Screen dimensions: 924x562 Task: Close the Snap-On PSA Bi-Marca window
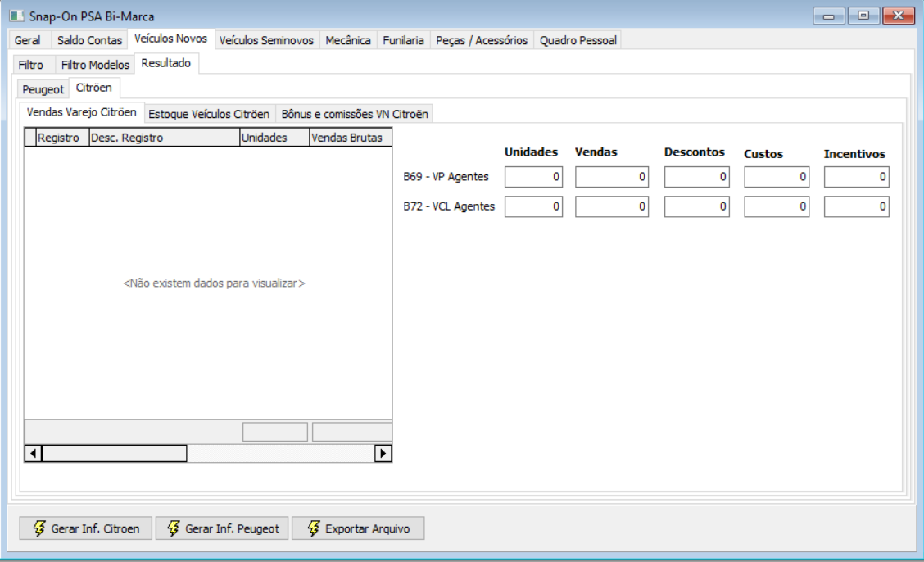[x=898, y=16]
